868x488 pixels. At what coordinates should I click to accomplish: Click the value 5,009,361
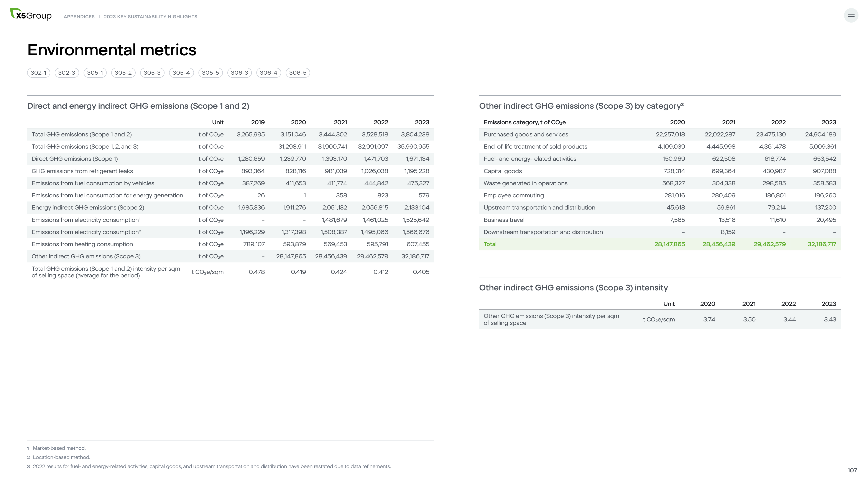point(822,146)
